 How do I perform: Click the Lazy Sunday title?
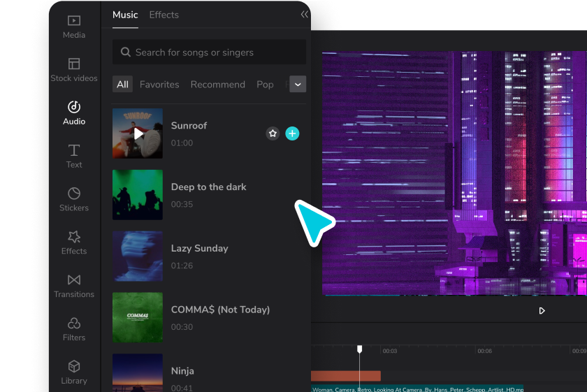tap(200, 248)
